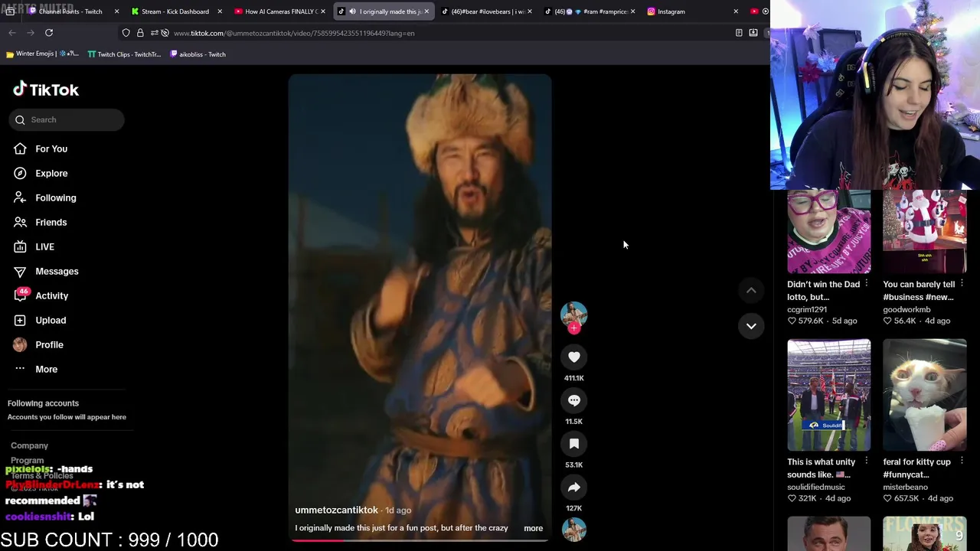Open options for the 'feral for kitty cup' video
The height and width of the screenshot is (551, 980).
pos(962,461)
